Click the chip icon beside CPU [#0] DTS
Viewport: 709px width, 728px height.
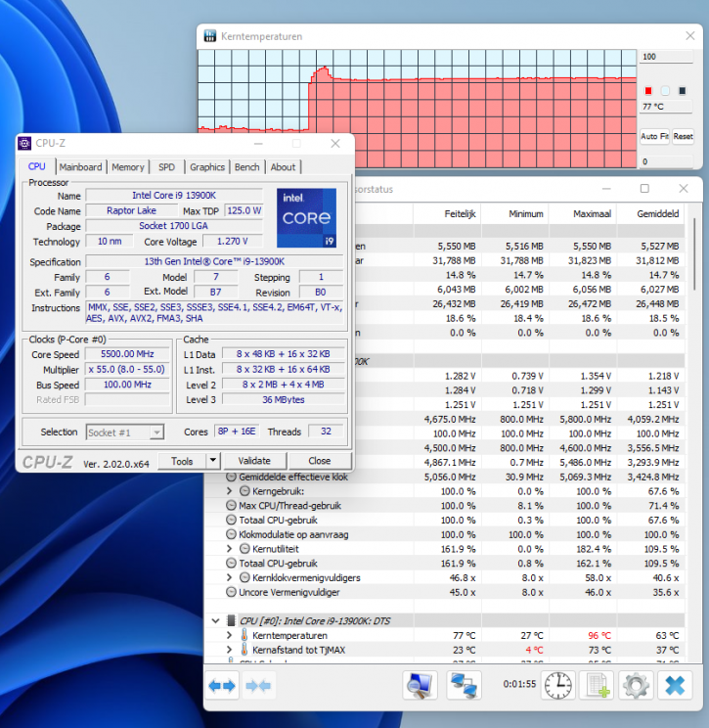[x=231, y=620]
